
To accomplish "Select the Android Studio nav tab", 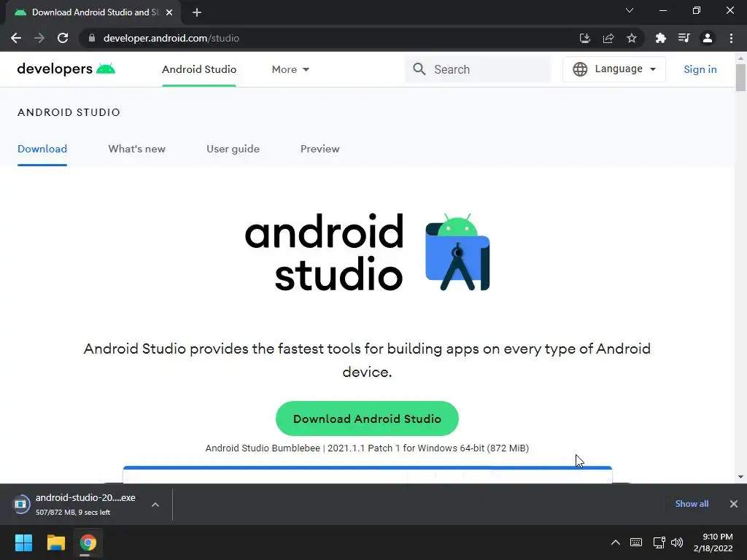I will tap(199, 69).
